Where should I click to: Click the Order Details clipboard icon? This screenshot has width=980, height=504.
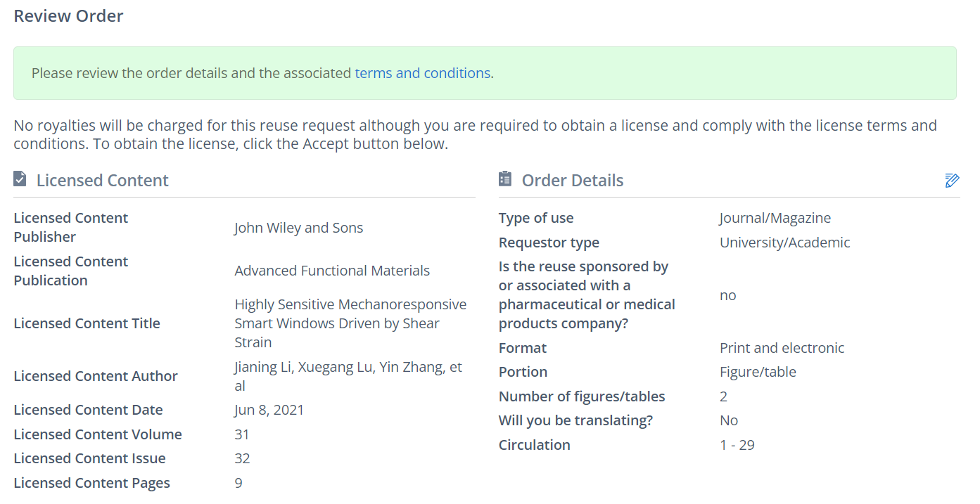(x=504, y=179)
